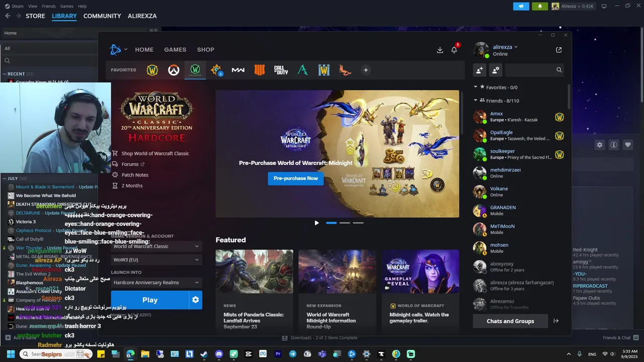Play the banner carousel
Image resolution: width=644 pixels, height=362 pixels.
pos(316,223)
